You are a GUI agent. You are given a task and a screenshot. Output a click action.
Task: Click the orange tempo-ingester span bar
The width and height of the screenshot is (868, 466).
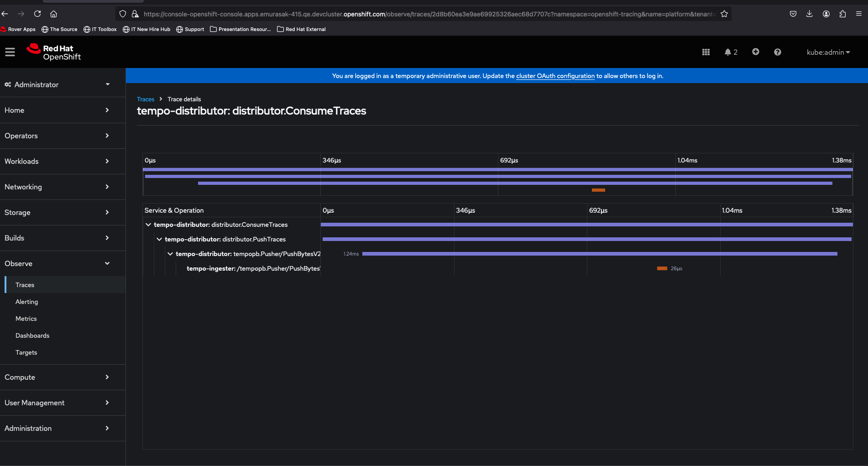click(x=662, y=268)
